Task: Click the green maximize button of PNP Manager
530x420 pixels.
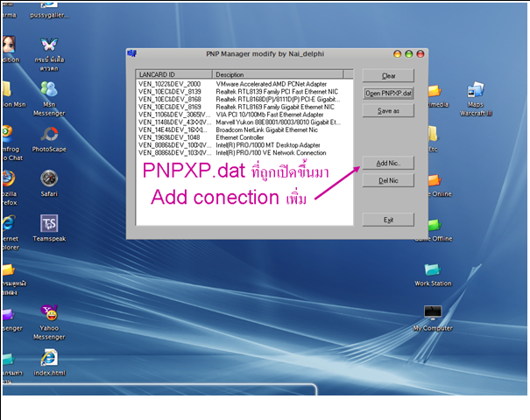Action: [409, 54]
